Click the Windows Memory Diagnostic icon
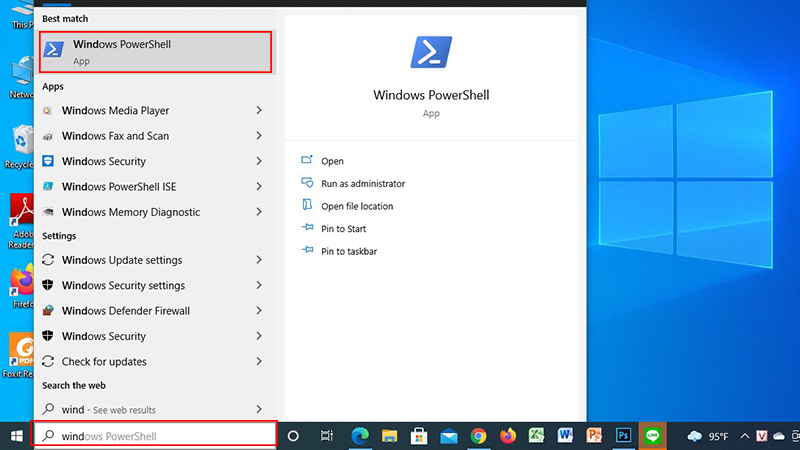Screen dimensions: 800x450 click(x=48, y=212)
